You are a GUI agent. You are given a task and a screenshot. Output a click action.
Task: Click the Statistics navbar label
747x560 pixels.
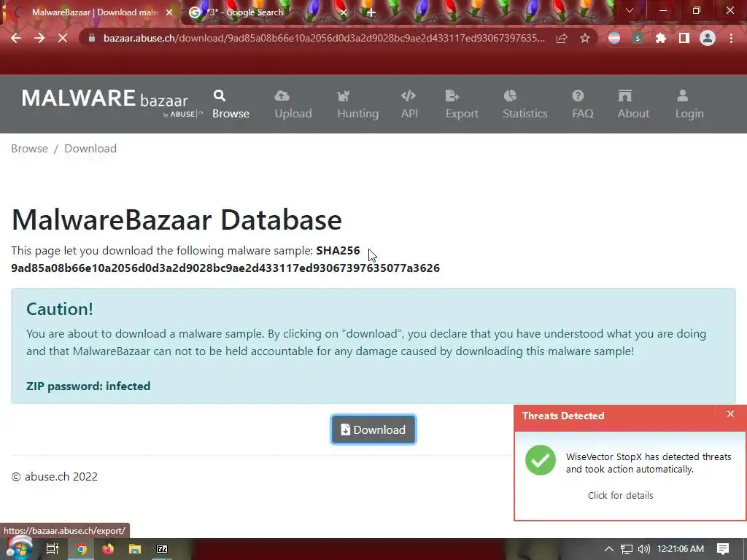tap(525, 113)
